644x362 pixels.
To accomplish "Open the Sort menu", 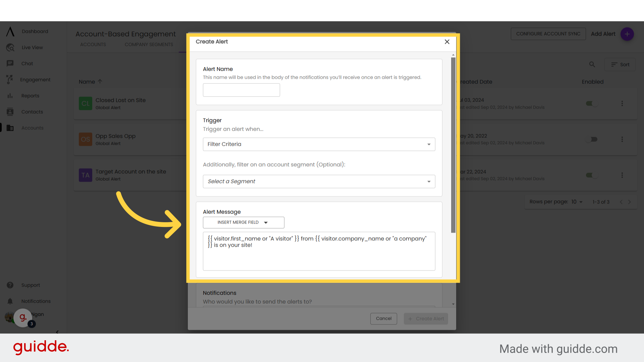I will tap(620, 64).
